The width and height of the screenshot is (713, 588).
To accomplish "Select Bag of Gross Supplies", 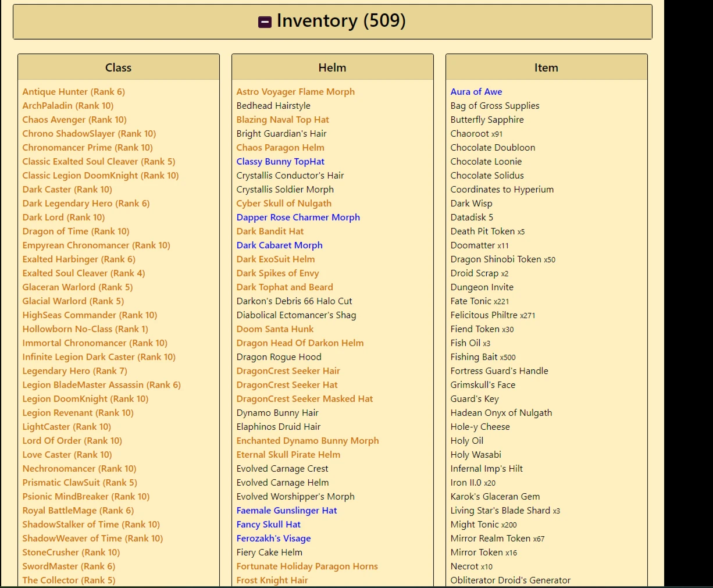I will pyautogui.click(x=495, y=106).
